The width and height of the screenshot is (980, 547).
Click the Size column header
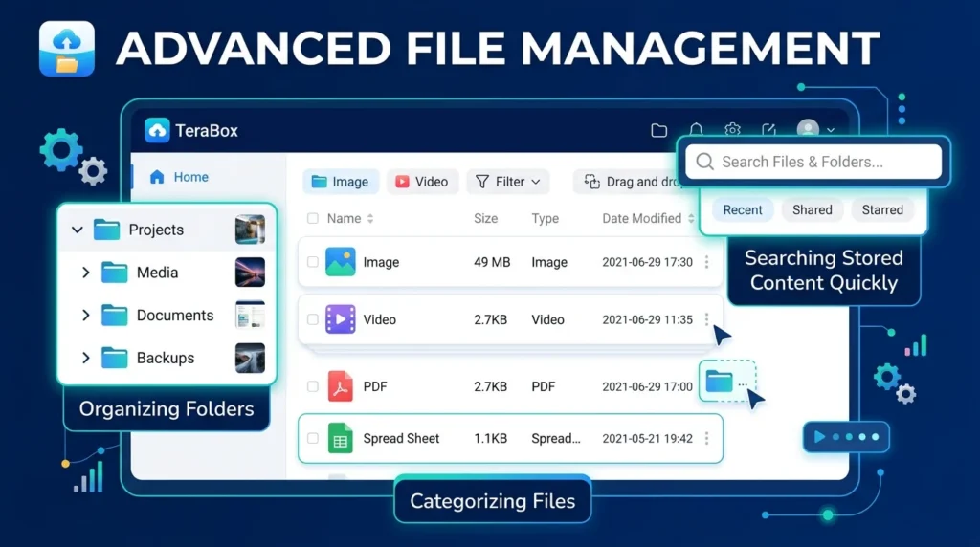pos(485,219)
